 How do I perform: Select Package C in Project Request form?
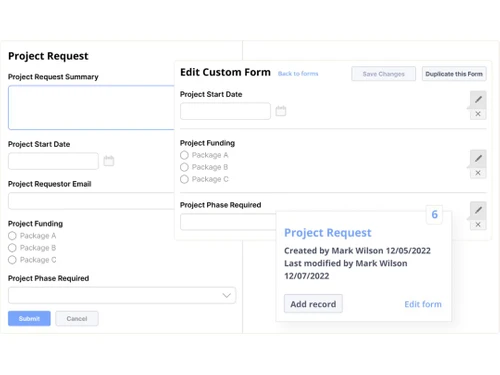point(12,260)
